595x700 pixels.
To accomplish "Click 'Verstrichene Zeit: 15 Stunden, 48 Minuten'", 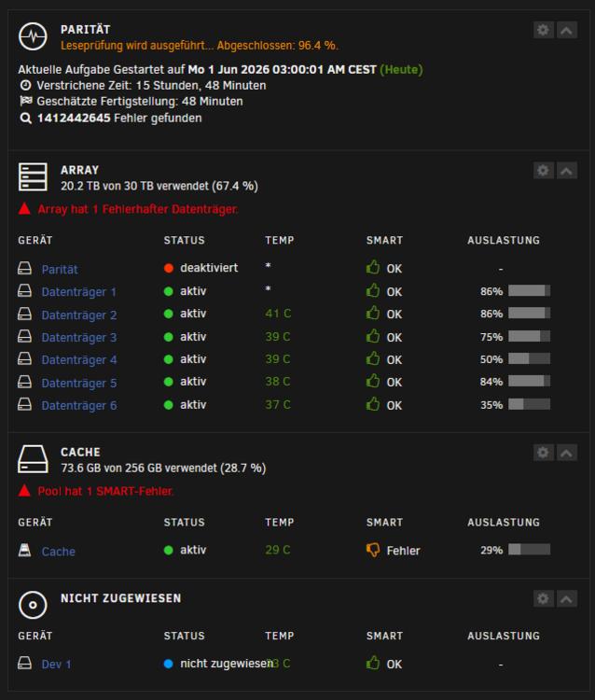I will coord(151,86).
